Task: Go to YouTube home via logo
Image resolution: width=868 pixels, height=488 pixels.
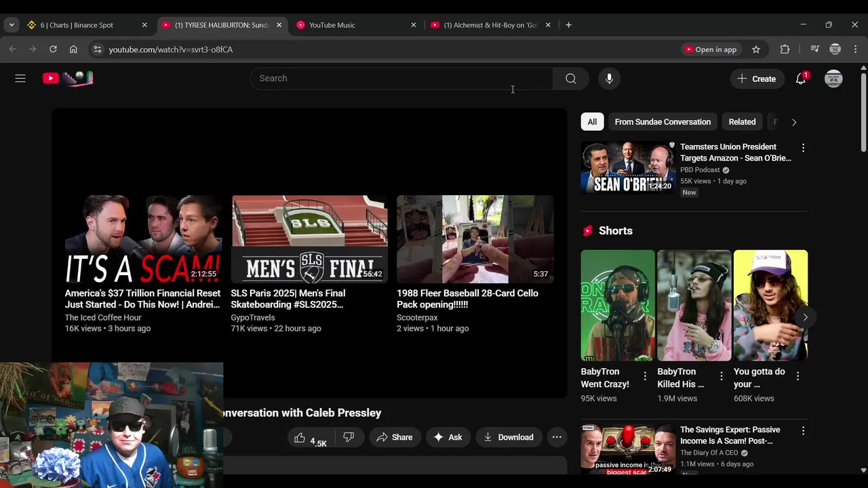Action: tap(67, 79)
